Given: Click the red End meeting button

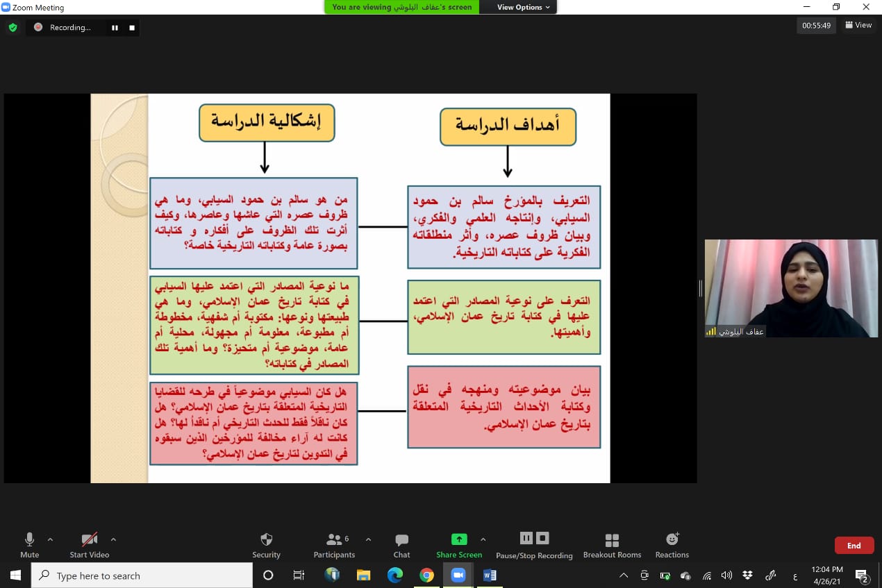Looking at the screenshot, I should pyautogui.click(x=854, y=546).
